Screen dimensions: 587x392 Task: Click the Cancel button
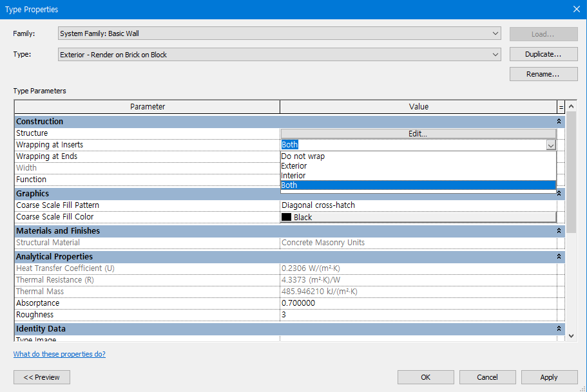coord(487,377)
